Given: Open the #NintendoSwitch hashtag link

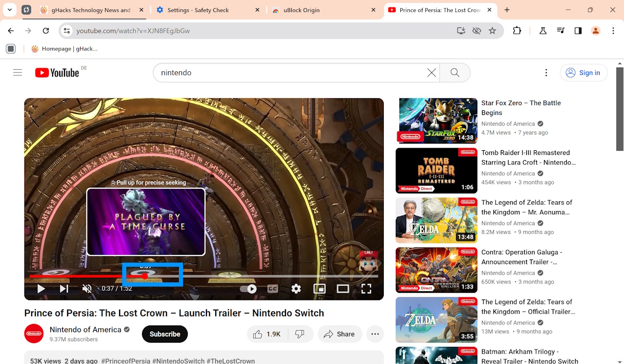Looking at the screenshot, I should coord(178,360).
